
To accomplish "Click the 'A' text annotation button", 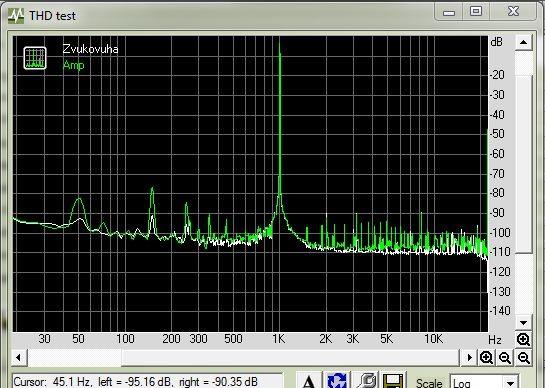I will click(x=309, y=381).
